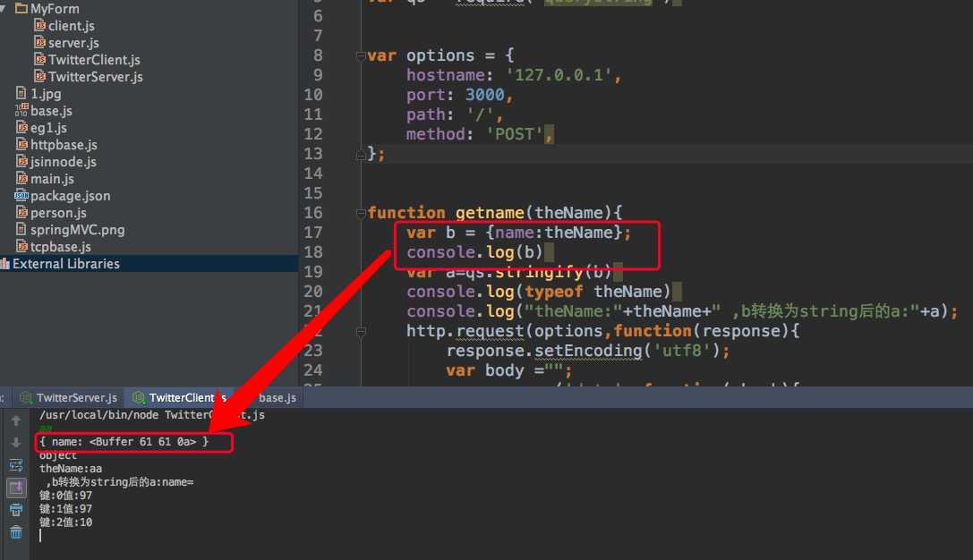This screenshot has width=973, height=560.
Task: Click the image icon beside springMVC.png
Action: (21, 229)
